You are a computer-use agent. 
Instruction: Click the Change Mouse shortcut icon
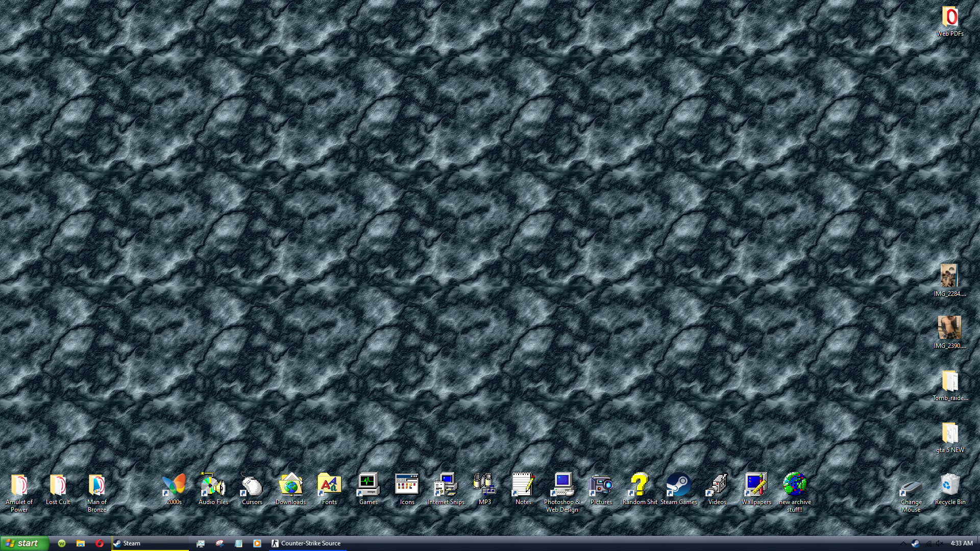tap(911, 487)
